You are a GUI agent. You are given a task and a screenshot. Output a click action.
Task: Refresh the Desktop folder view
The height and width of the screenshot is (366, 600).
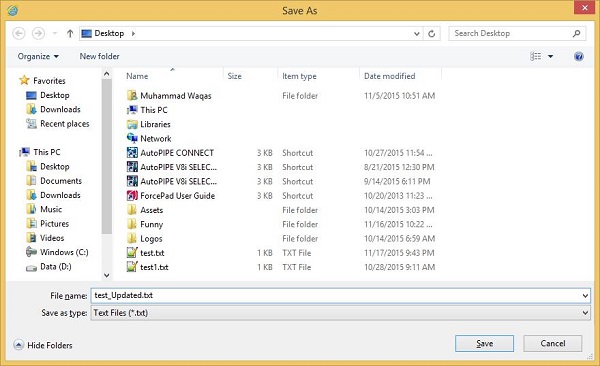pos(432,34)
